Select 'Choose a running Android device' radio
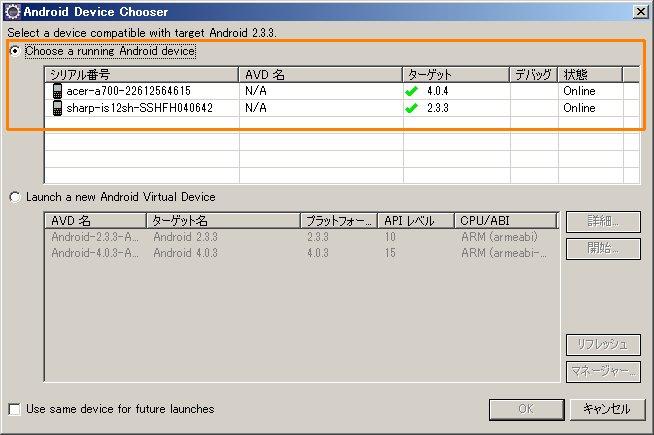 coord(15,51)
